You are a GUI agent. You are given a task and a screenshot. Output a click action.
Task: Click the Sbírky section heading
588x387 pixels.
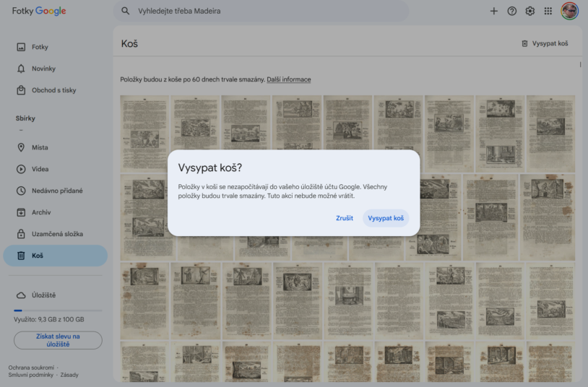(x=25, y=118)
